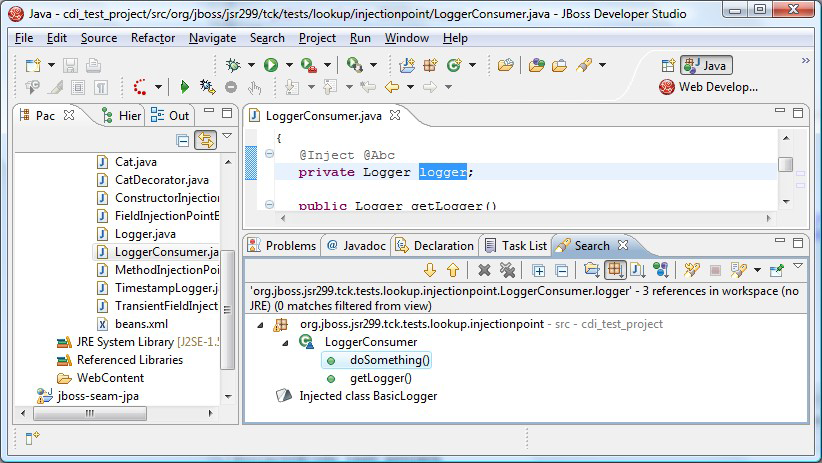Click the Next Annotation icon
The image size is (822, 463).
point(292,87)
